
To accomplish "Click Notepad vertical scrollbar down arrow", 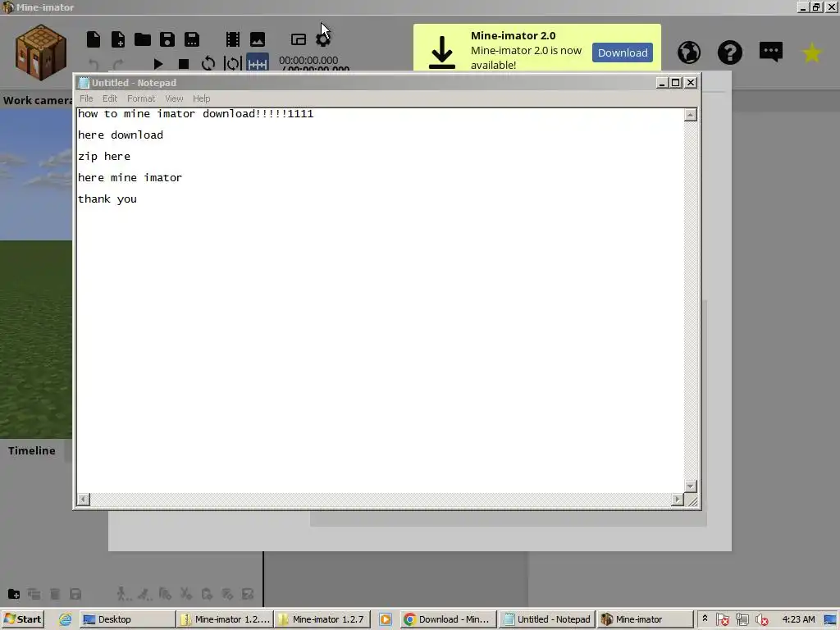I will pyautogui.click(x=691, y=486).
